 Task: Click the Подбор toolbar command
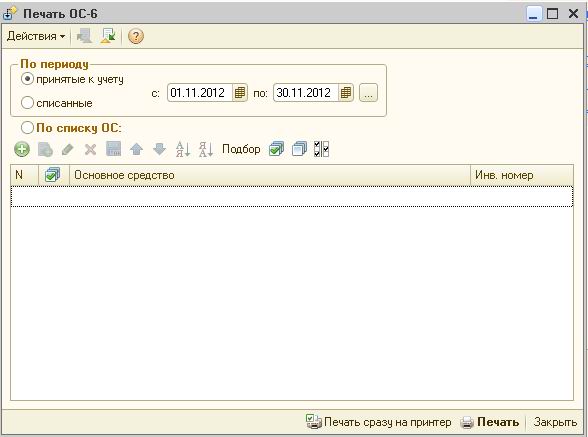point(241,149)
